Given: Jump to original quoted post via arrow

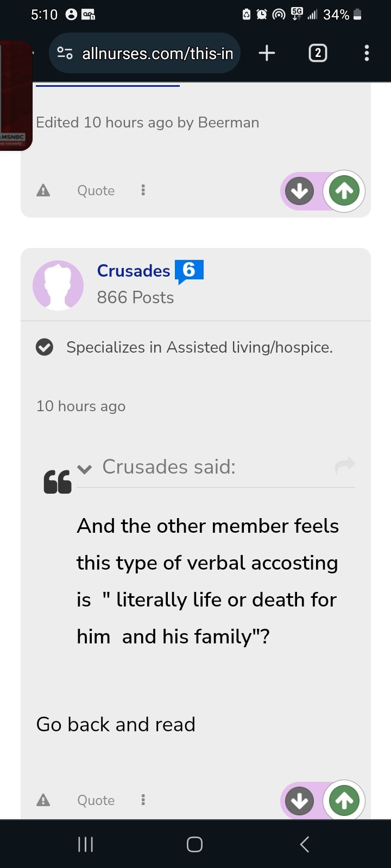Looking at the screenshot, I should click(x=345, y=465).
